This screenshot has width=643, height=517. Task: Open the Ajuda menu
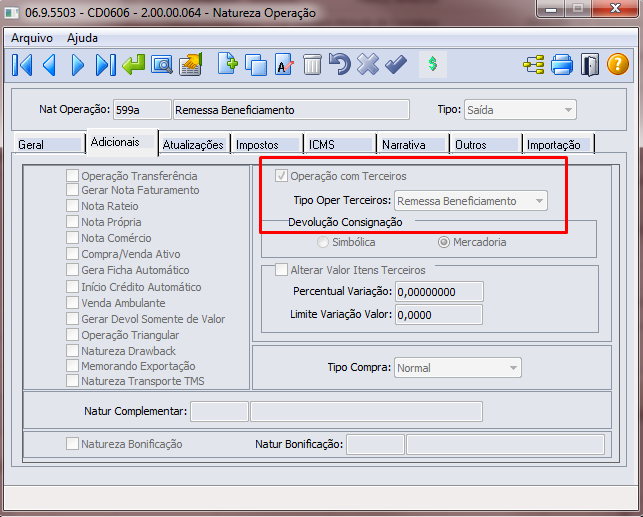click(82, 38)
